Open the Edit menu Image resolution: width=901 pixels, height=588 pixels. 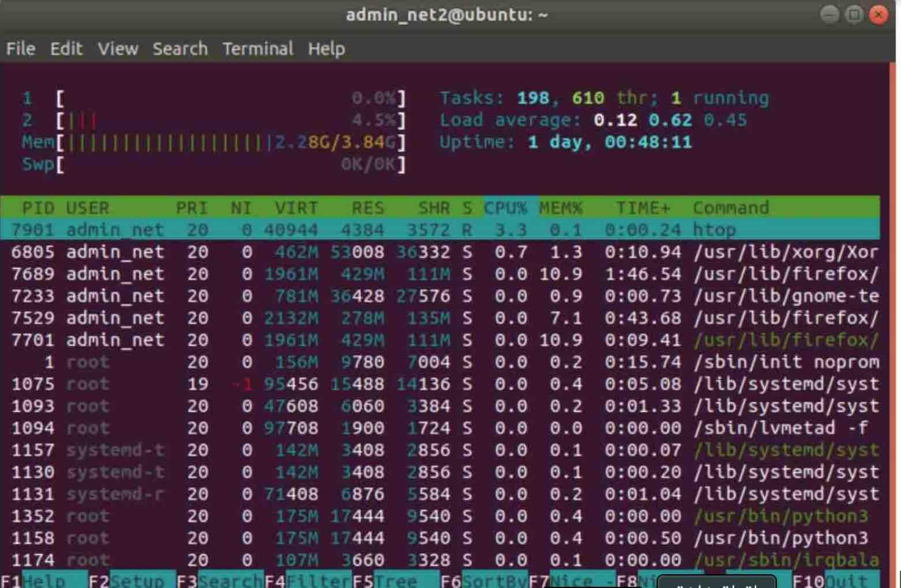tap(66, 49)
